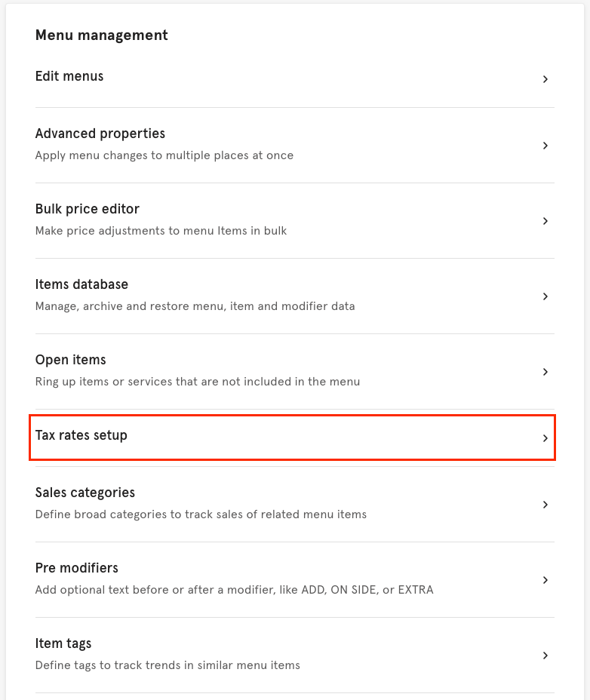Image resolution: width=590 pixels, height=700 pixels.
Task: Click the chevron arrow beside Items database
Action: point(545,296)
